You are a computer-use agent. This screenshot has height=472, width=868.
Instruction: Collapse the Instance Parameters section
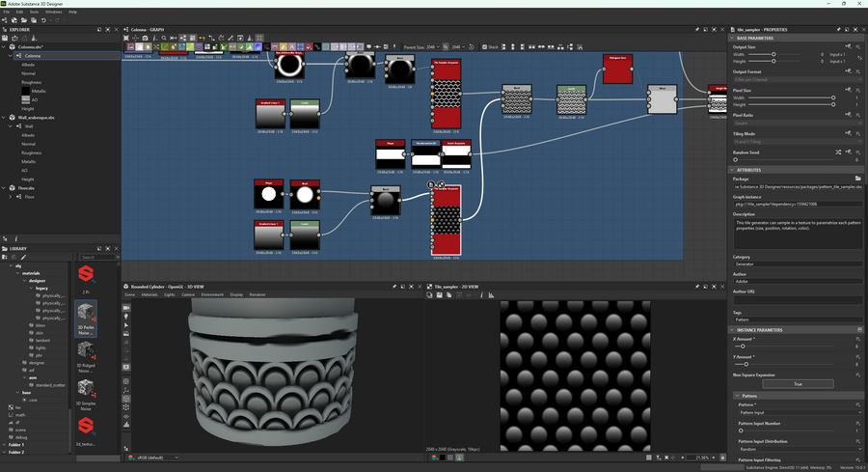click(731, 329)
